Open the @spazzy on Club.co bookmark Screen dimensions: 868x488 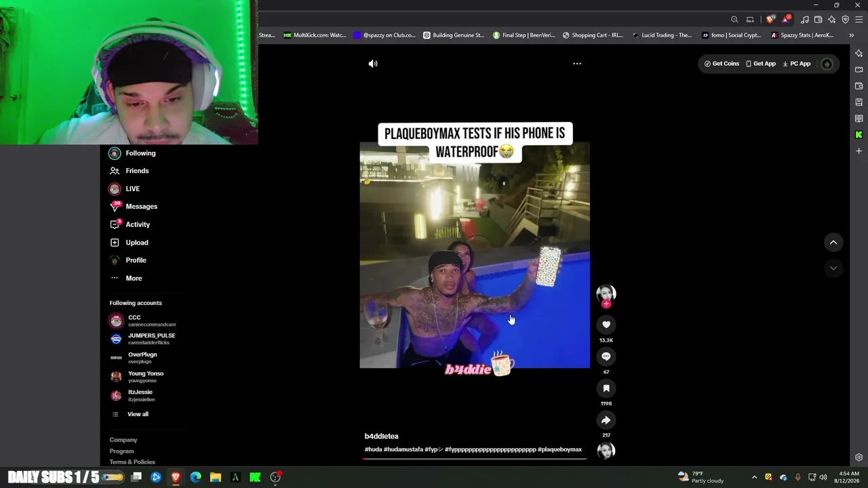(x=384, y=35)
